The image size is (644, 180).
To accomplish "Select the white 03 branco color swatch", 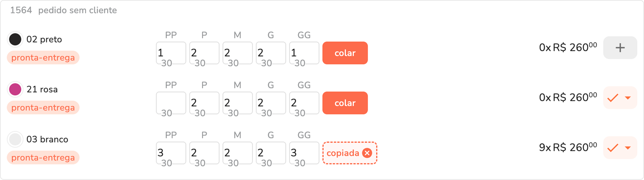I will tap(15, 139).
